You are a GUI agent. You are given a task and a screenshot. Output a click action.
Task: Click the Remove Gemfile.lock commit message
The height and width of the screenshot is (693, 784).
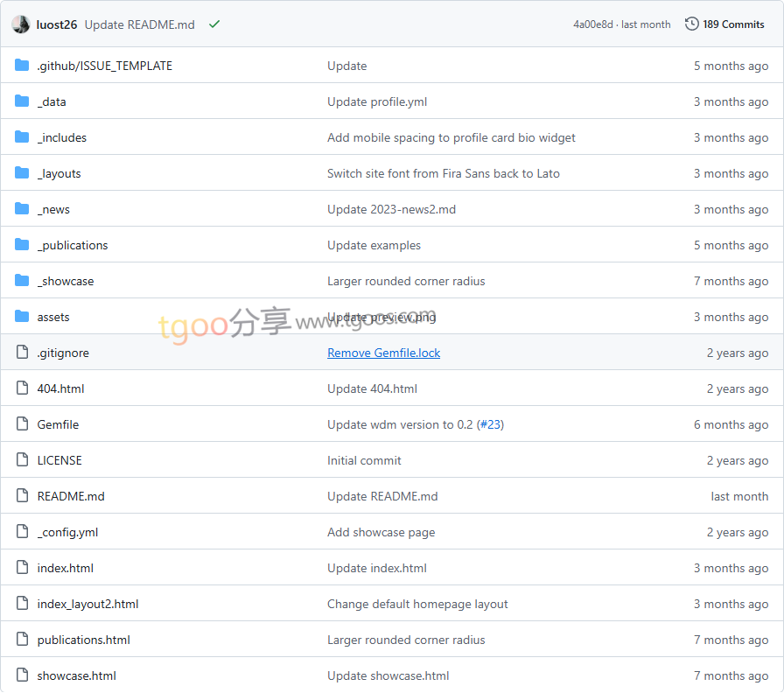pos(383,353)
